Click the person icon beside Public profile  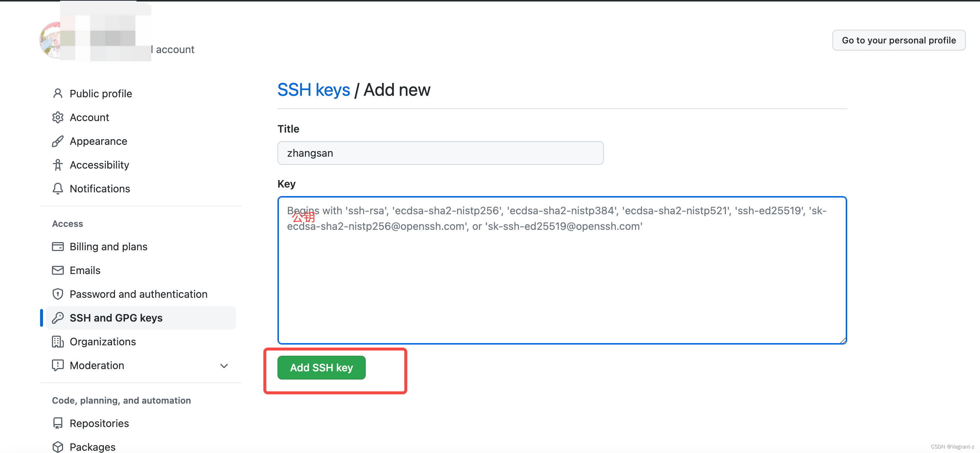click(x=57, y=94)
